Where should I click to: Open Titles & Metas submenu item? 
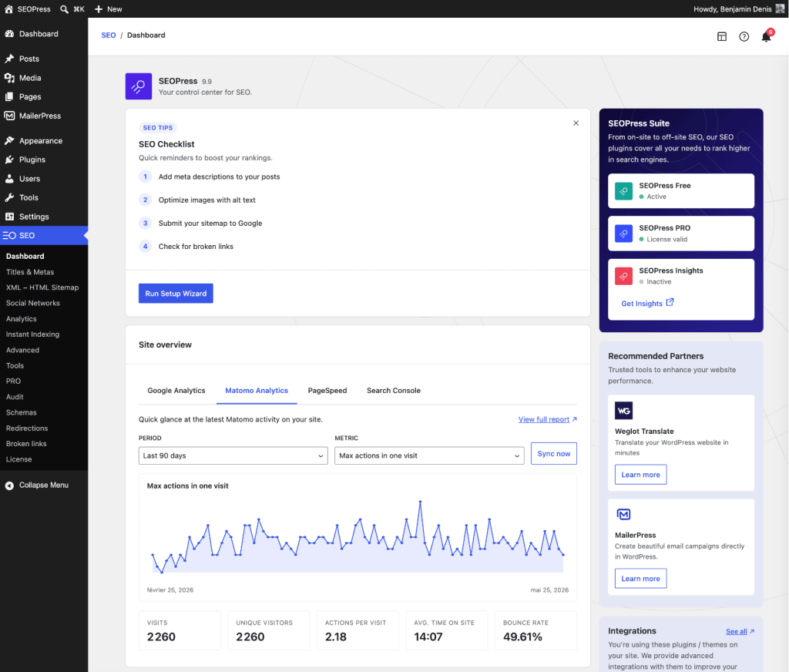click(x=30, y=272)
